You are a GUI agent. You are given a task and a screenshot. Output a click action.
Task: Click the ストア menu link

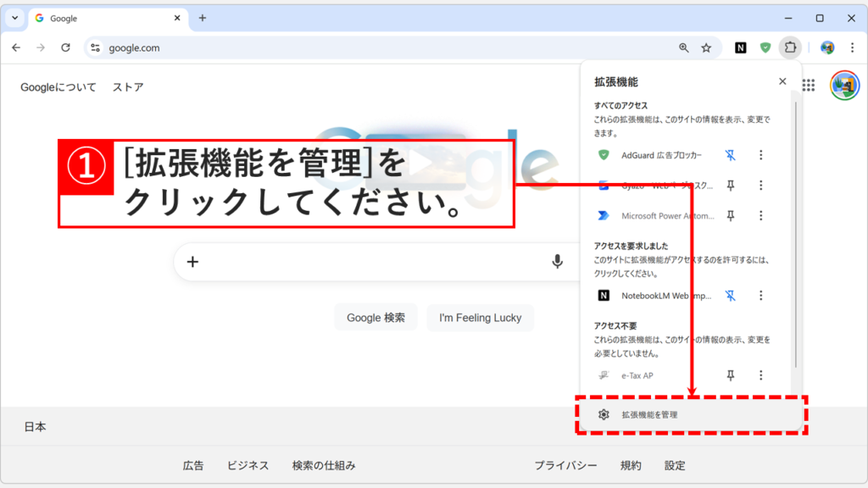click(127, 85)
